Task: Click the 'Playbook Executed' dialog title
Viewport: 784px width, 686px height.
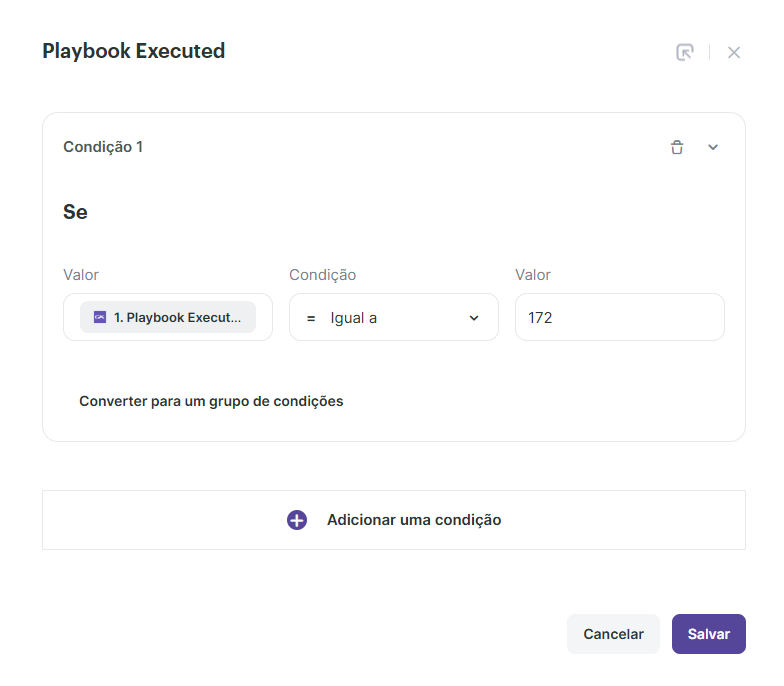Action: tap(133, 51)
